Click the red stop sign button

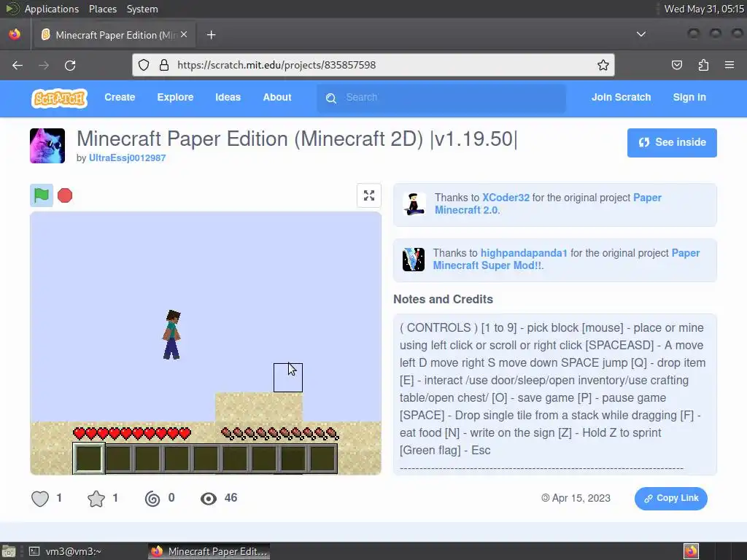(65, 195)
